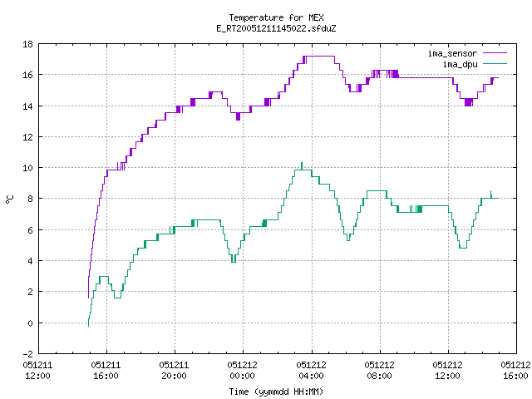Click the y-axis label '10'
Screen dimensions: 532x399
point(27,168)
